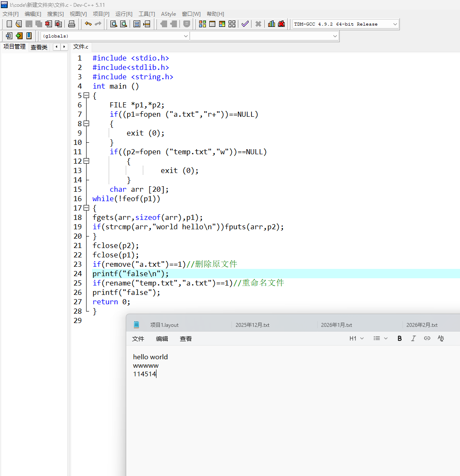Select the 文件.c editor tab
This screenshot has width=460, height=476.
[81, 47]
